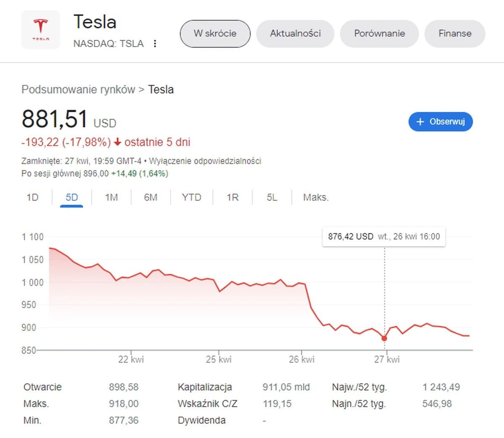Select the 1D time range

pos(32,197)
